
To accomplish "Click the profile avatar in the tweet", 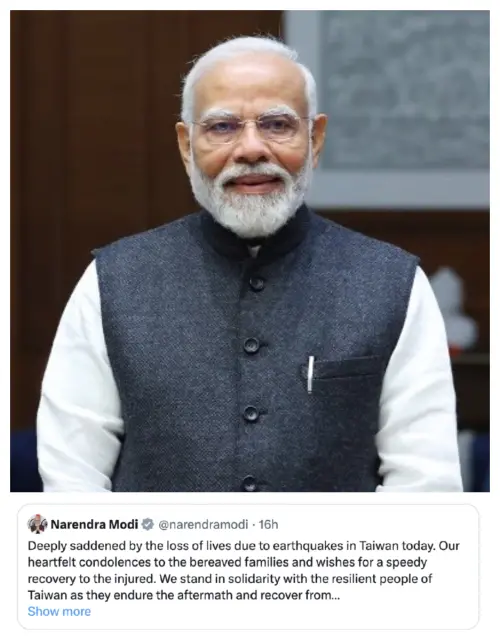I will (37, 524).
